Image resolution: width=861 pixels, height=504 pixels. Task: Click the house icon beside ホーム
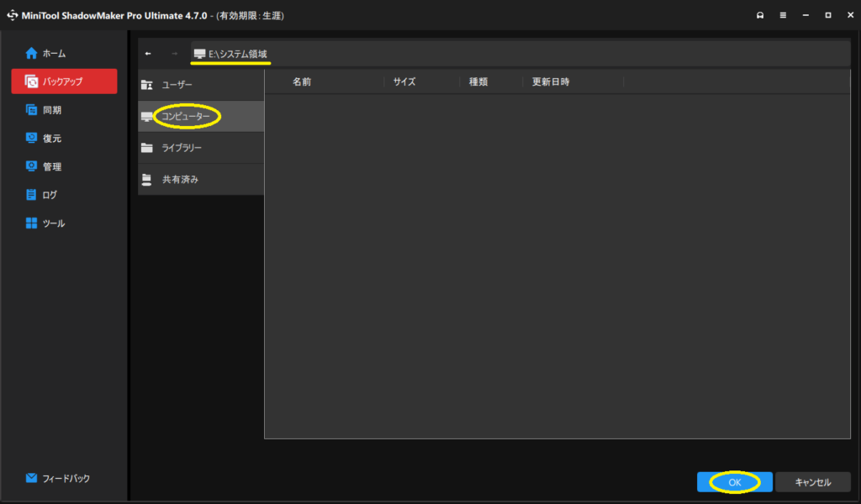tap(31, 53)
